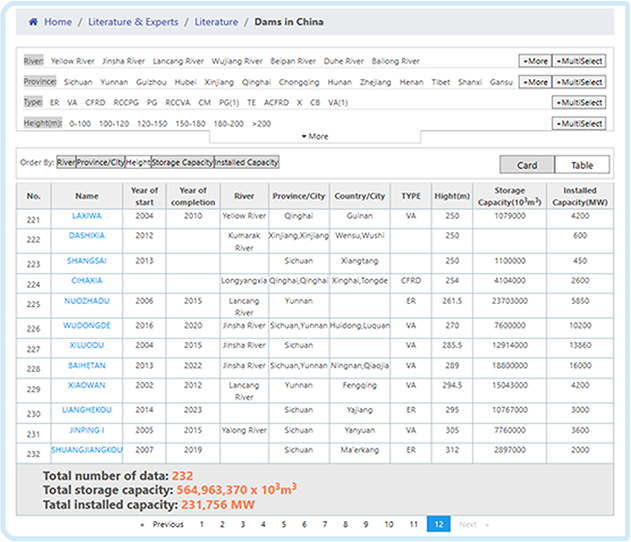The height and width of the screenshot is (542, 631).
Task: Expand more River filter options
Action: [x=534, y=61]
